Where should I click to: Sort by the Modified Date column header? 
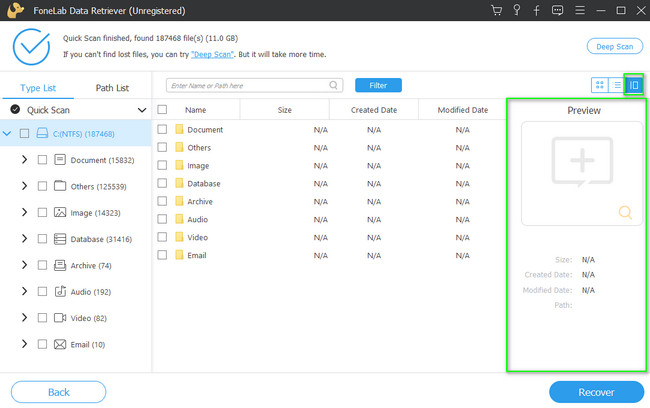point(463,110)
